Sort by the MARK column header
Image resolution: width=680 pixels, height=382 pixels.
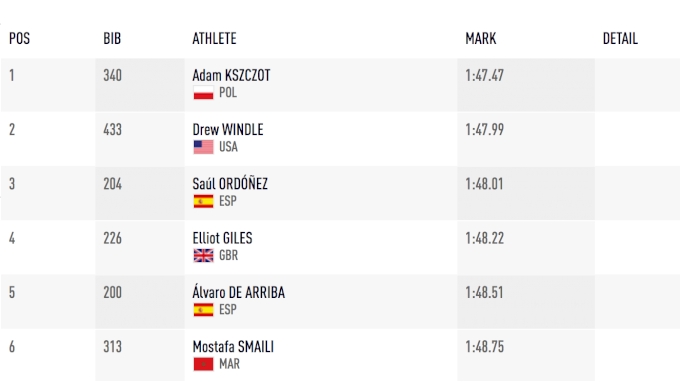click(x=481, y=39)
